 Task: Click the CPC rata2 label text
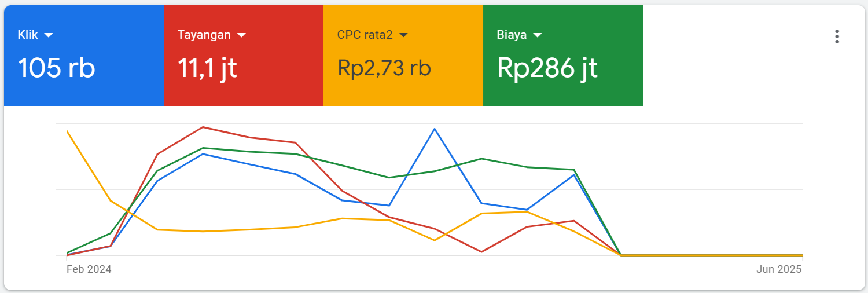tap(365, 35)
